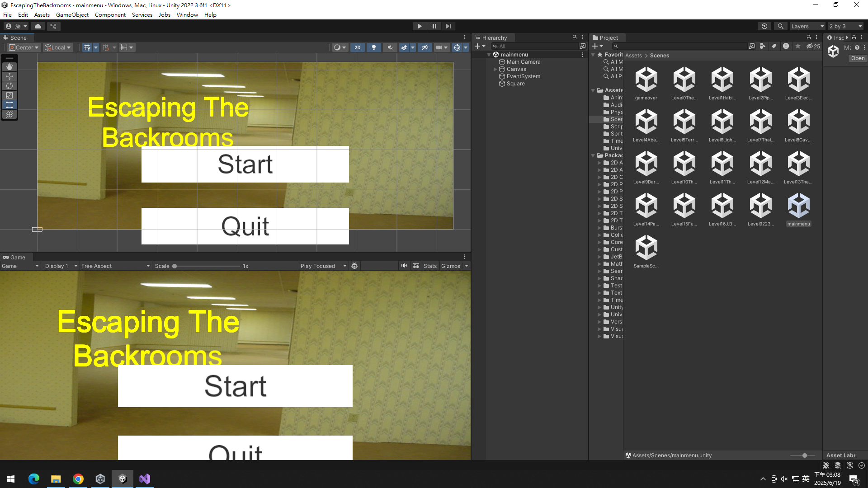868x488 pixels.
Task: Select the mainmenu scene asset
Action: click(x=798, y=209)
